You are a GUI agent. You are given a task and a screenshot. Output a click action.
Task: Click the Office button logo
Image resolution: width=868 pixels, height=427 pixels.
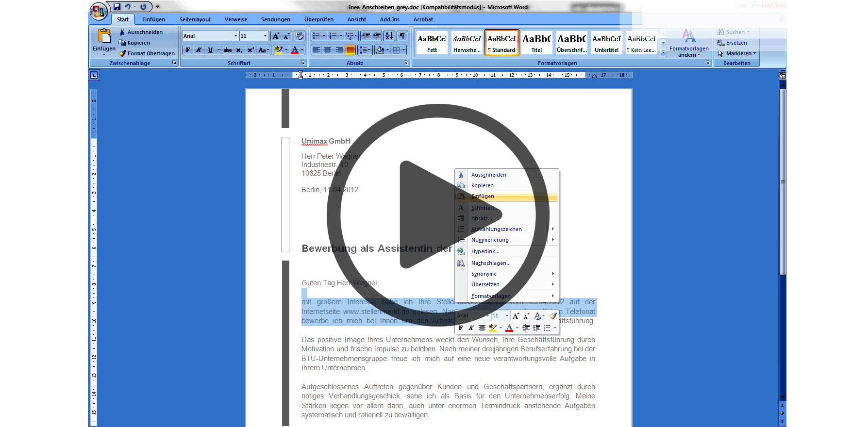(99, 11)
